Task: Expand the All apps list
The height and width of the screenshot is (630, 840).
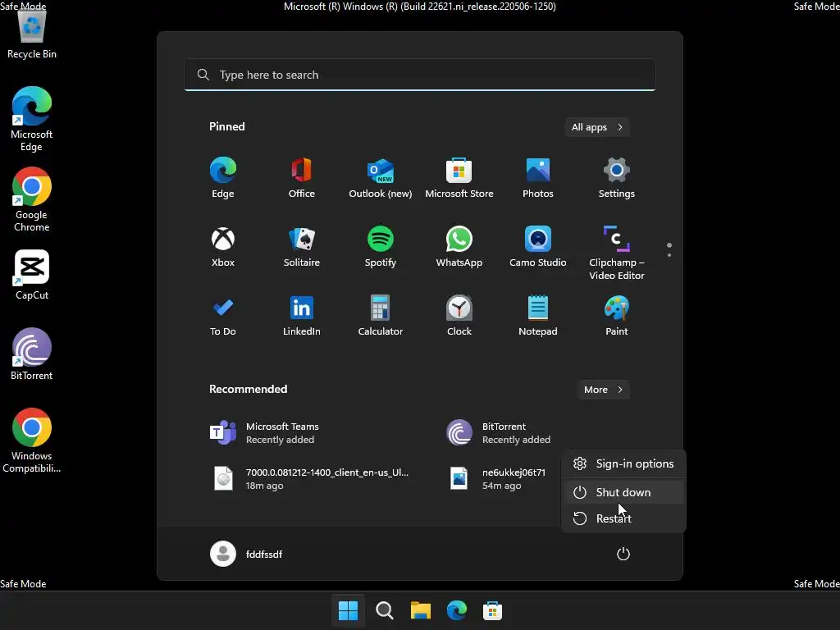Action: [x=597, y=127]
